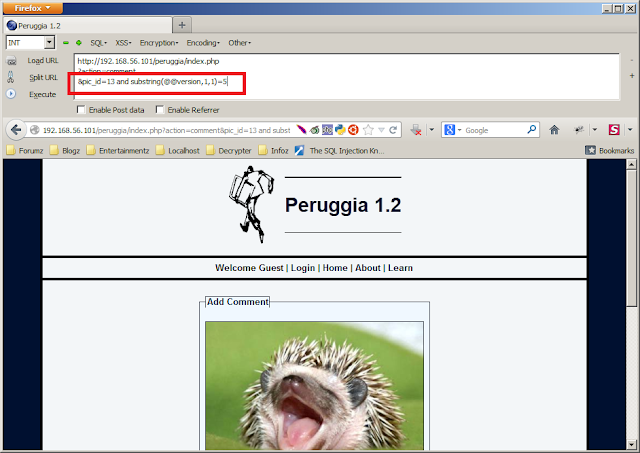
Task: Click the purple encoding icon in address bar
Action: coord(327,130)
